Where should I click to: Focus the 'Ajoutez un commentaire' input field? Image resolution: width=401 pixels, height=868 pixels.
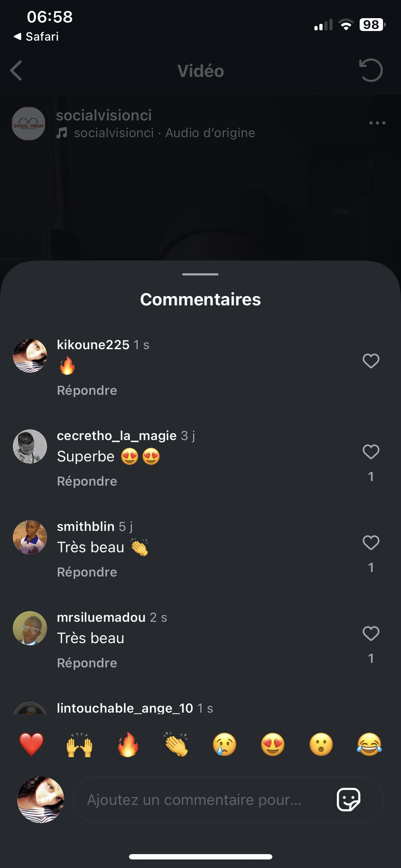pyautogui.click(x=200, y=800)
